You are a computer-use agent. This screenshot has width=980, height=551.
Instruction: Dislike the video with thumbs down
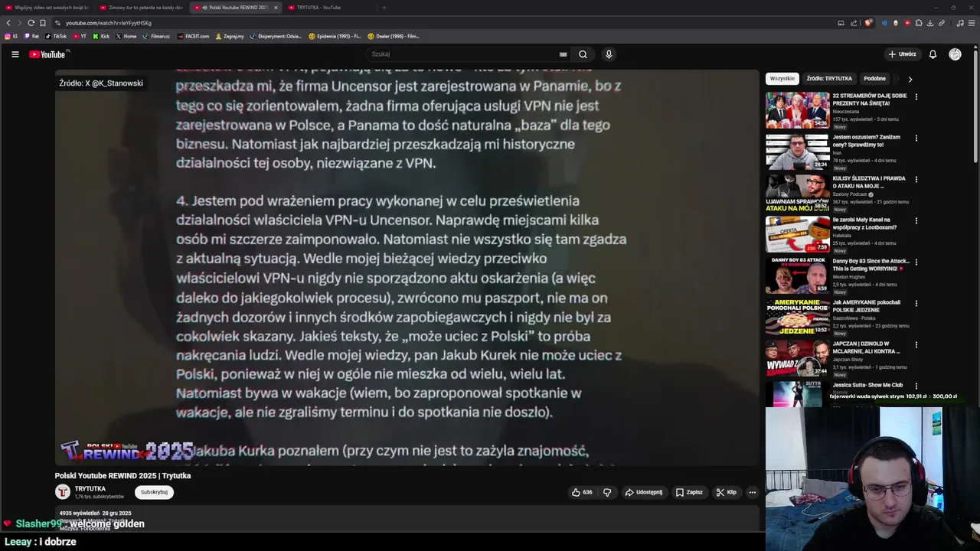coord(607,492)
